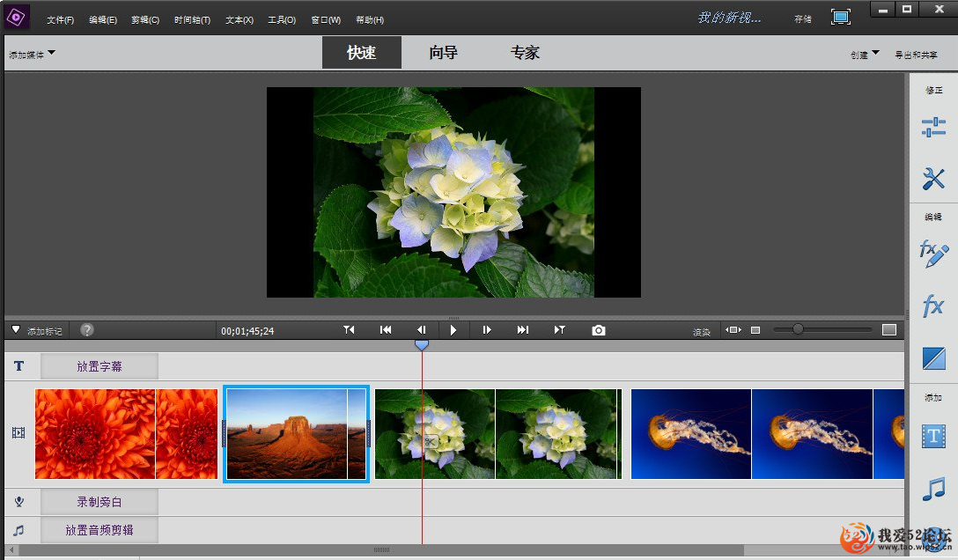Expand the 创建 dropdown
The height and width of the screenshot is (560, 958).
[x=865, y=55]
